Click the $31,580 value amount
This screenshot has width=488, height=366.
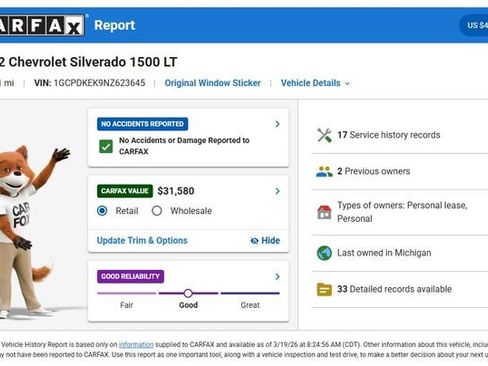[176, 191]
